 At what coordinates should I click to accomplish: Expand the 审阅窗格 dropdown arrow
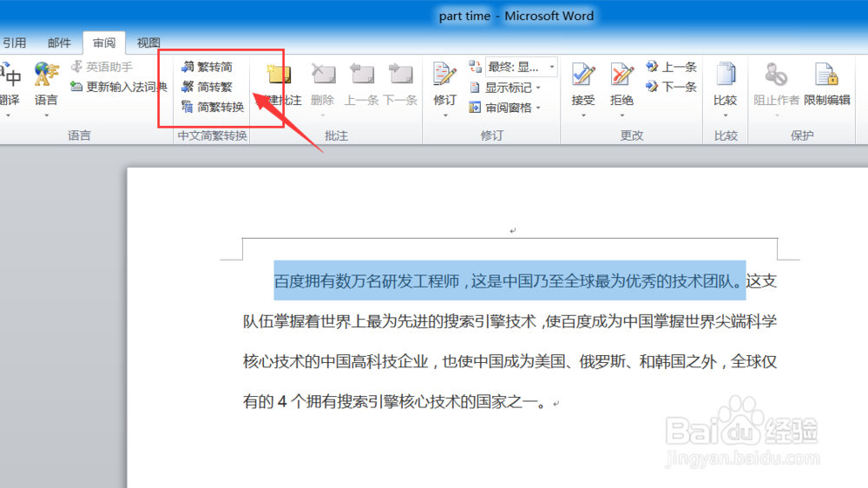(538, 108)
